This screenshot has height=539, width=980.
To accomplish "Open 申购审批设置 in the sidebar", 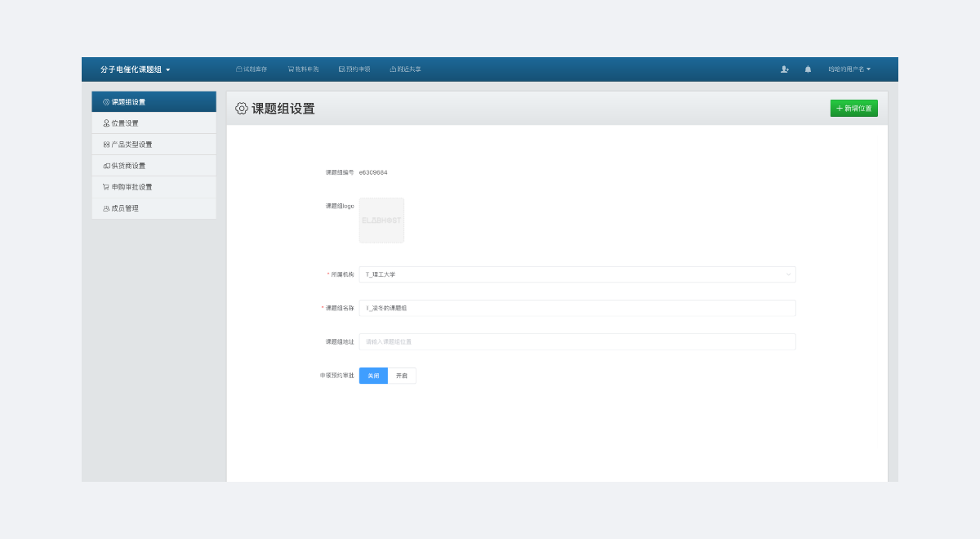I will (x=154, y=187).
